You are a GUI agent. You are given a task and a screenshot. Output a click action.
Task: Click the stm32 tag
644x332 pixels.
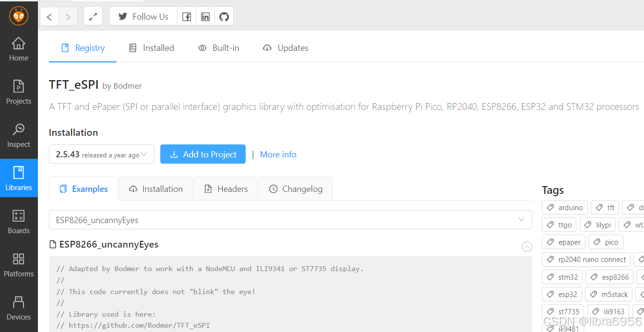562,277
